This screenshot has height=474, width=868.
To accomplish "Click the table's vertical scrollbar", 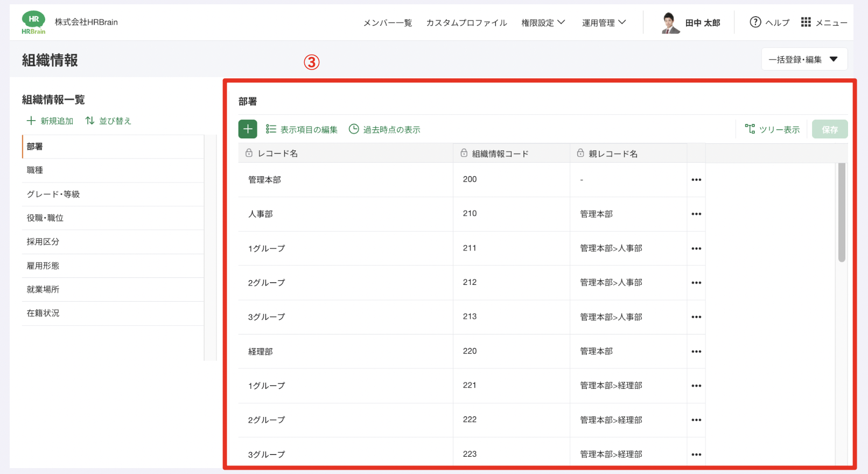I will click(x=842, y=213).
